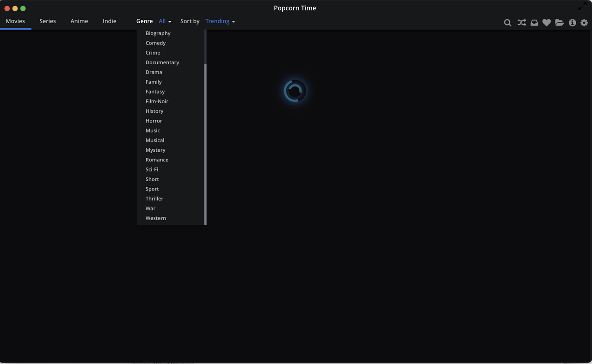This screenshot has height=364, width=592.
Task: Open the search icon
Action: [x=507, y=23]
